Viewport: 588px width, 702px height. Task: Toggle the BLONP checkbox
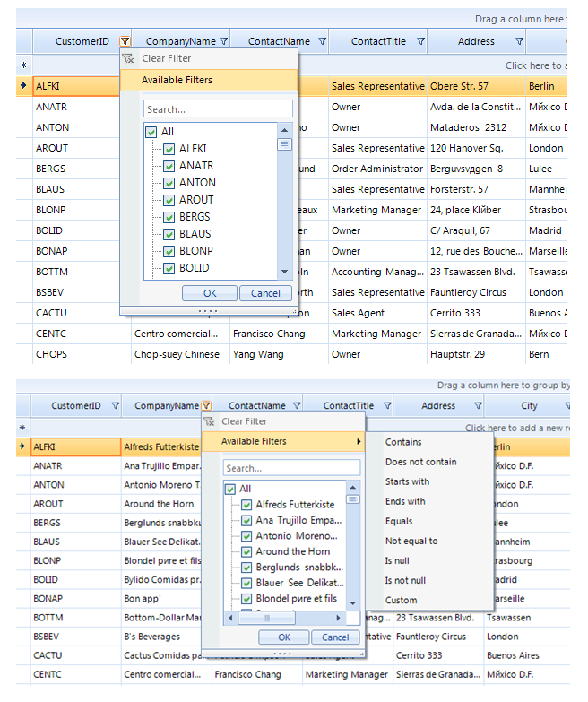coord(169,251)
